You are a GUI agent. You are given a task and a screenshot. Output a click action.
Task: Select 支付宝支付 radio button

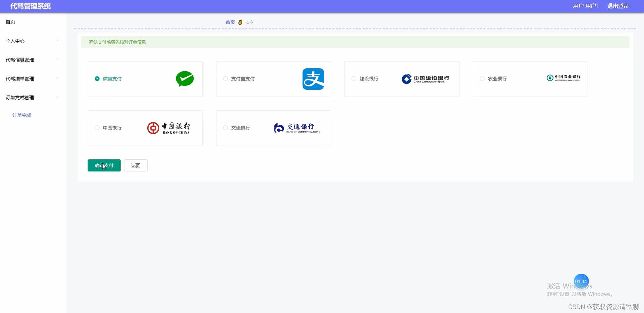coord(225,79)
